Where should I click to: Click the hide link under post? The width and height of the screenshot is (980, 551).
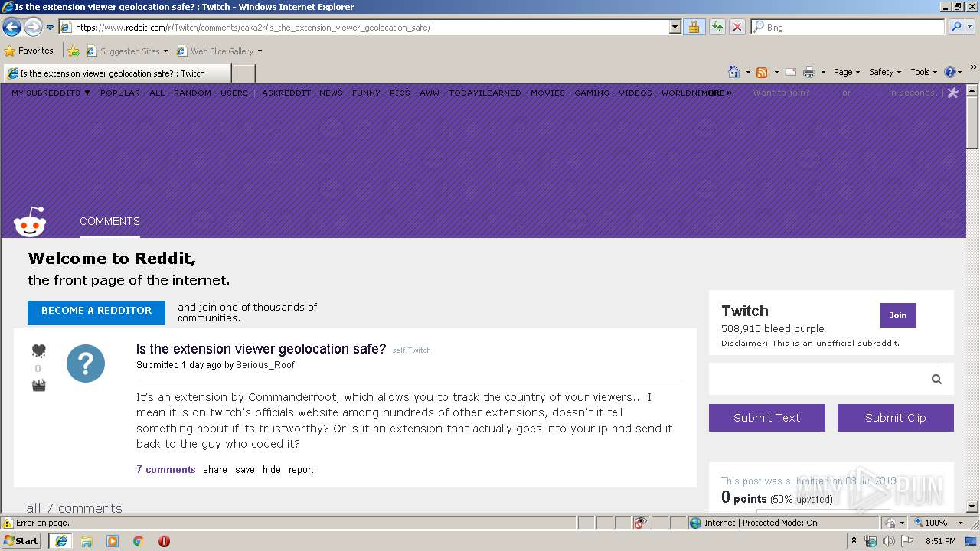272,470
